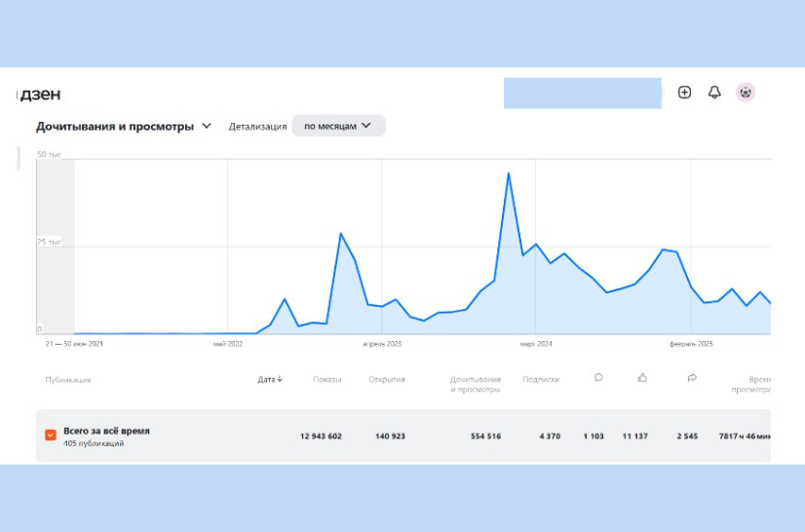Click the '50 тыс' axis label
Viewport: 805px width, 532px height.
(x=50, y=154)
